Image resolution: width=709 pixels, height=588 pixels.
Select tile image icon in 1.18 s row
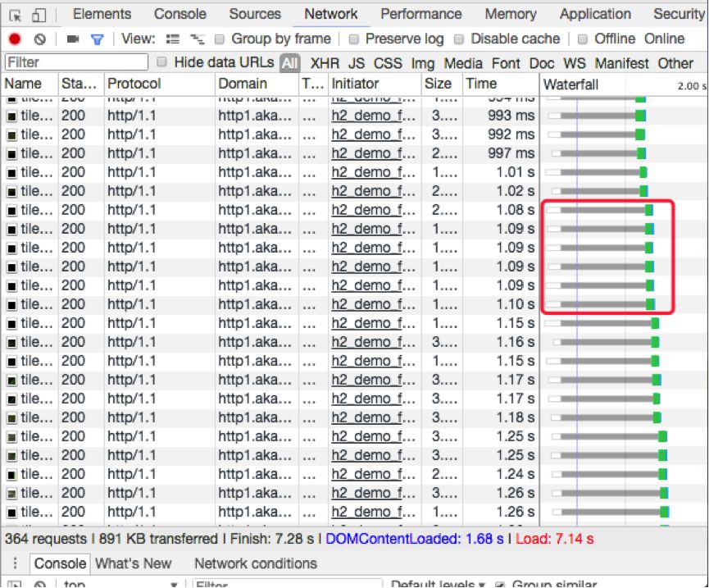pos(11,418)
